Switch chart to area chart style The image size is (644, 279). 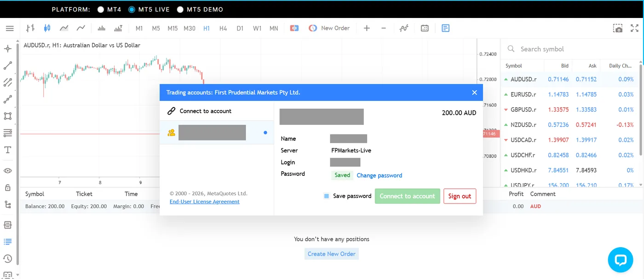click(64, 28)
